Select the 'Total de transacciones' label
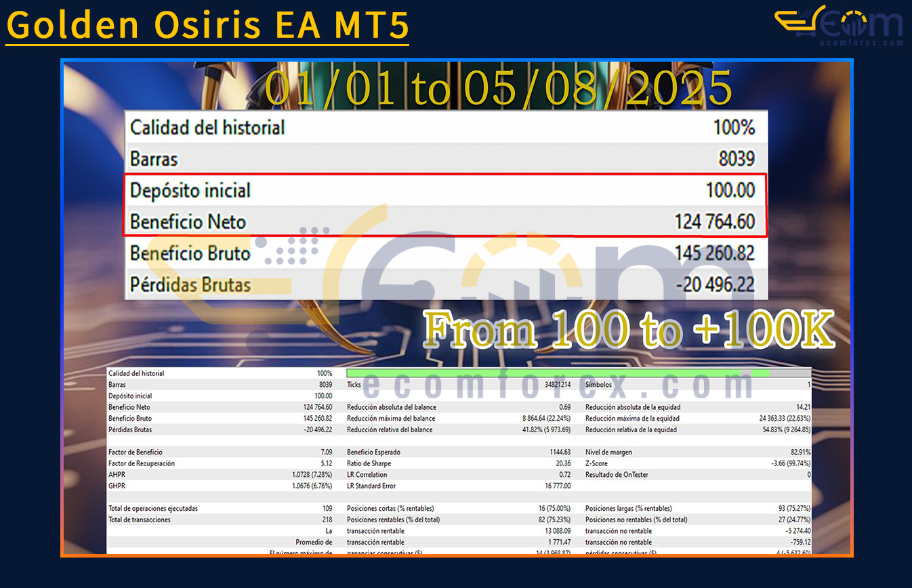 point(140,520)
